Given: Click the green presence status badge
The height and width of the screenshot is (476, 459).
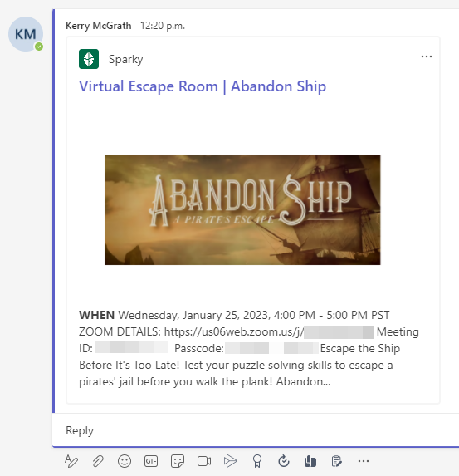Looking at the screenshot, I should [x=39, y=47].
